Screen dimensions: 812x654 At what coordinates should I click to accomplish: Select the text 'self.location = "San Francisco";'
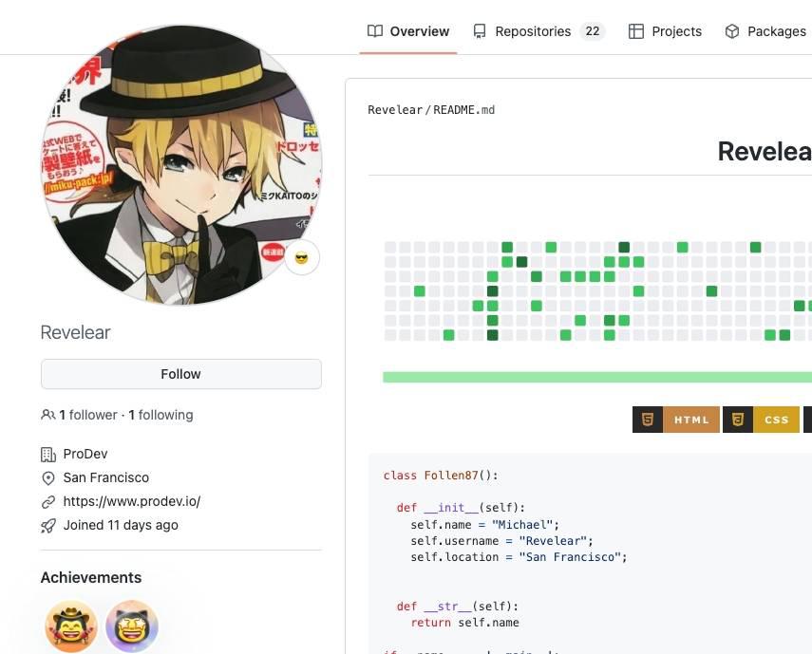pos(519,557)
